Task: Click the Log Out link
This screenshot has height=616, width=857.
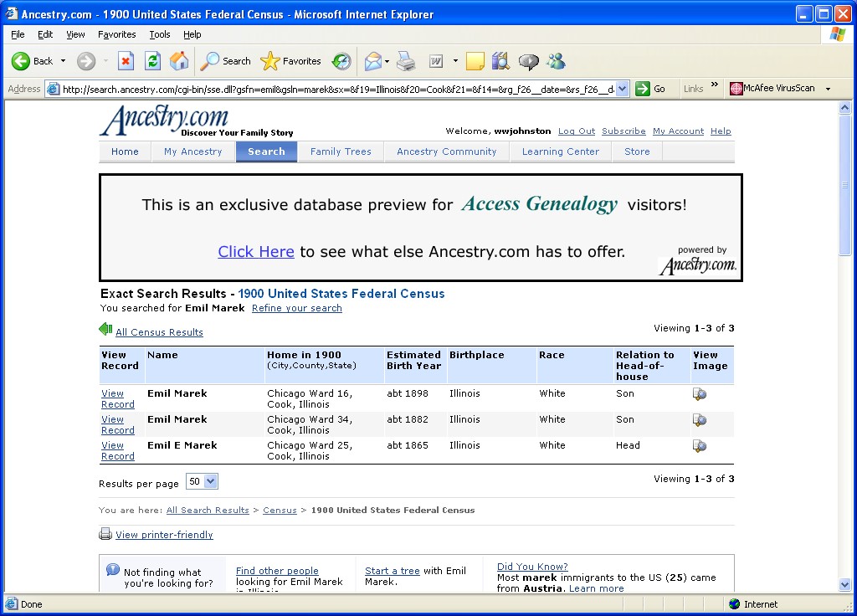Action: pos(577,131)
